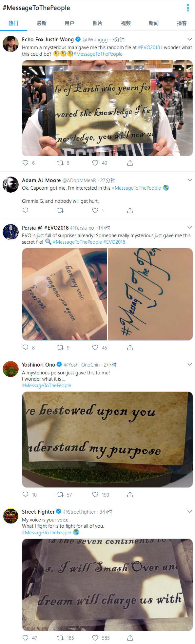Open the 视频 tab
This screenshot has width=195, height=644.
126,23
